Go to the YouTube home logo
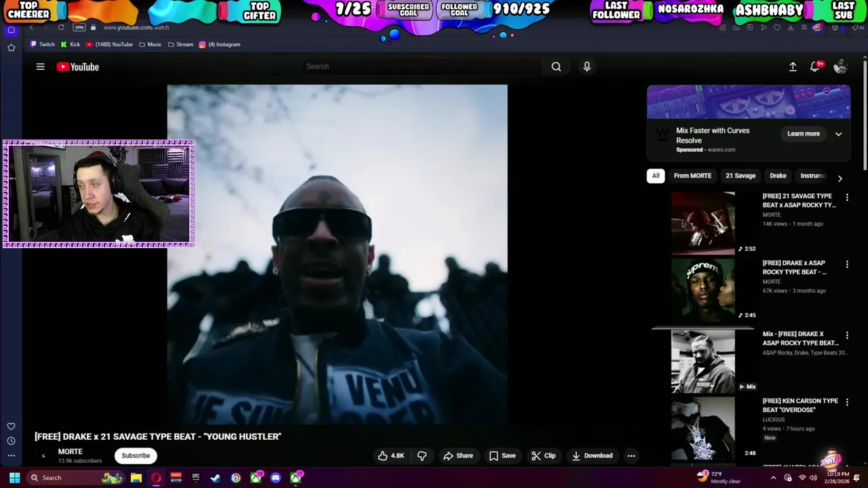This screenshot has width=868, height=488. tap(78, 66)
